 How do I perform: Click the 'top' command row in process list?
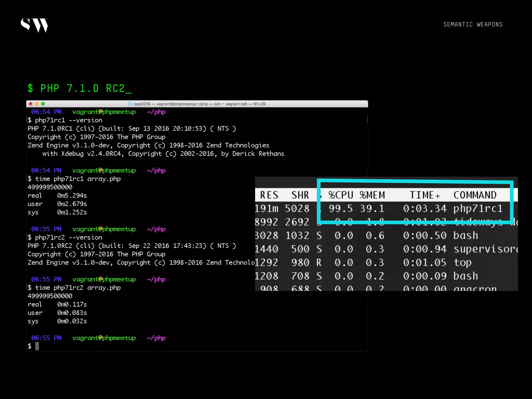pos(462,262)
